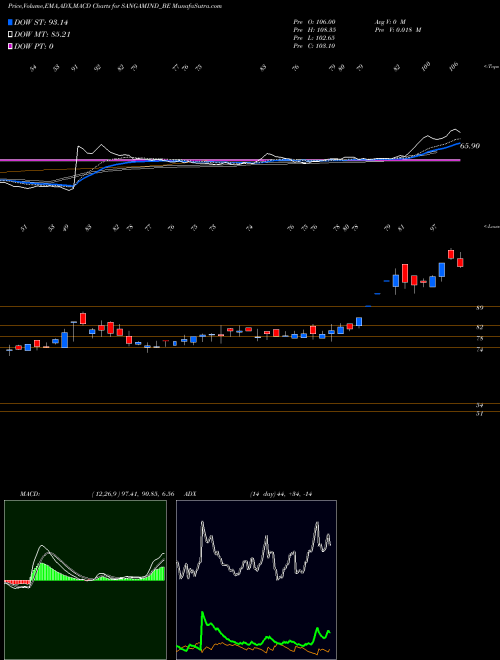Click the 'MACD:' panel label
The width and height of the screenshot is (500, 660).
(30, 494)
